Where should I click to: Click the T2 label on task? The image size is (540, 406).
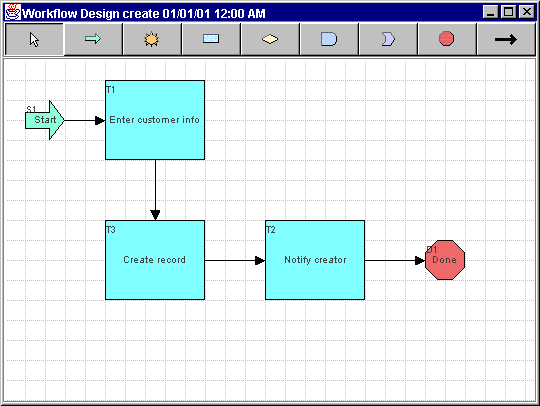pyautogui.click(x=271, y=230)
